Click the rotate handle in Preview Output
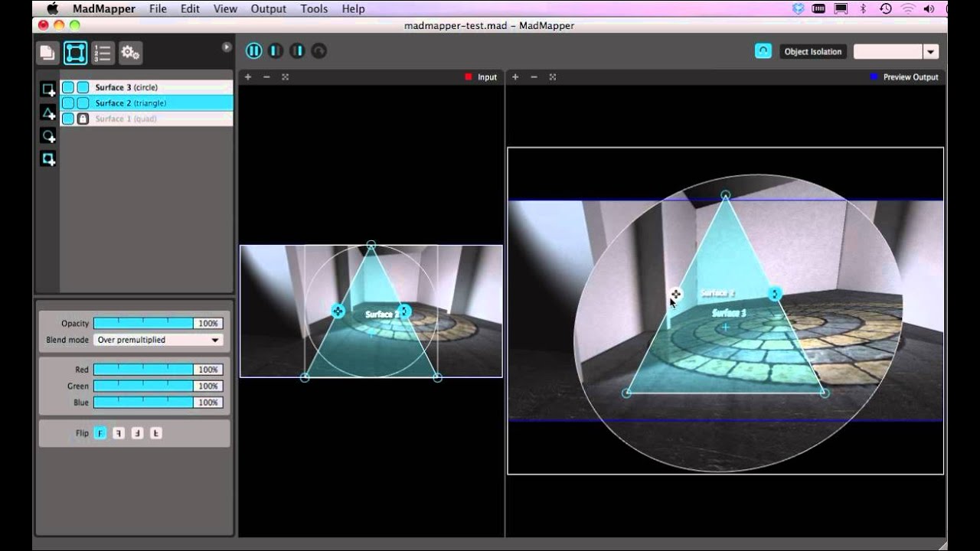This screenshot has width=980, height=551. 775,294
